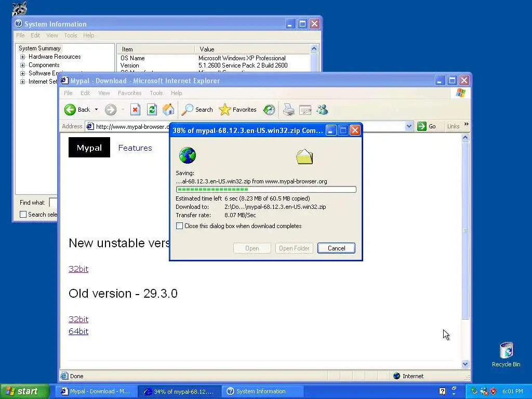Click the Edit page icon in IE toolbar
Screen dimensions: 532x399
(305, 110)
